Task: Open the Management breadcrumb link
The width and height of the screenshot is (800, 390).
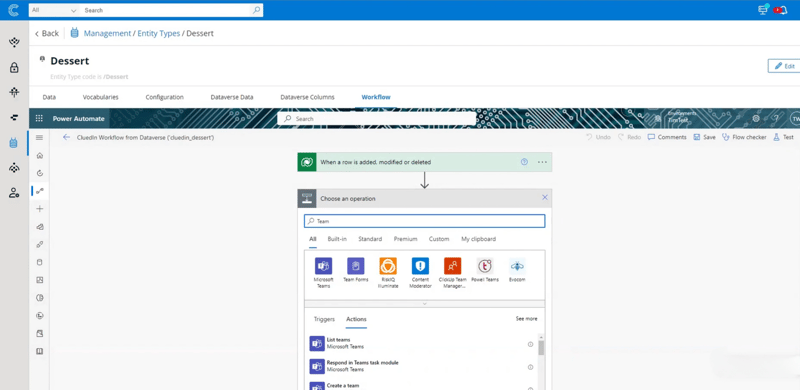Action: tap(107, 33)
